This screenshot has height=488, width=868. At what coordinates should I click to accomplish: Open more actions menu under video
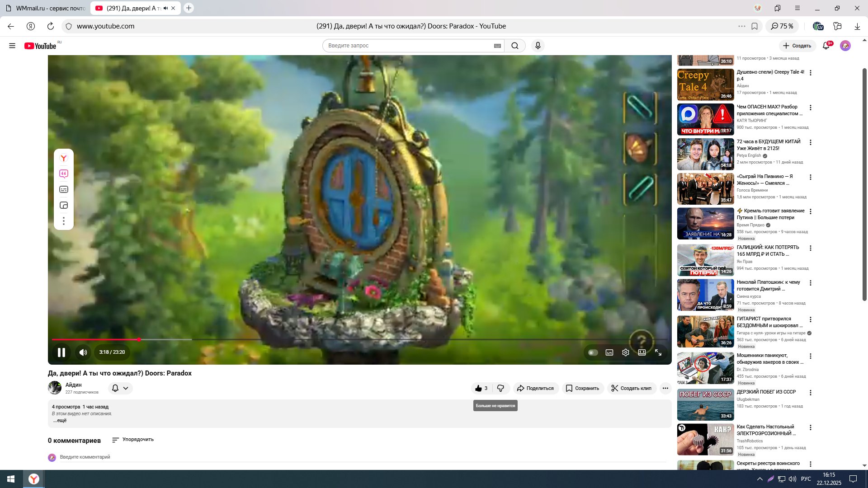coord(665,388)
